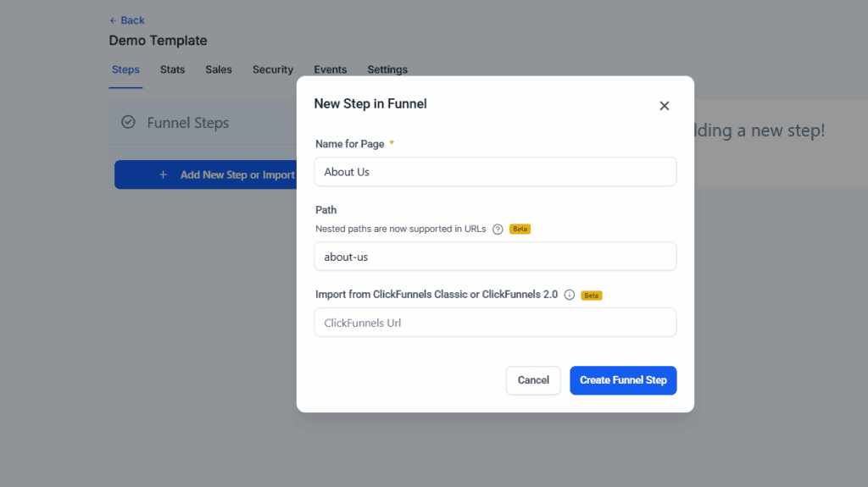Focus the Name for Page field
This screenshot has width=868, height=487.
(495, 172)
